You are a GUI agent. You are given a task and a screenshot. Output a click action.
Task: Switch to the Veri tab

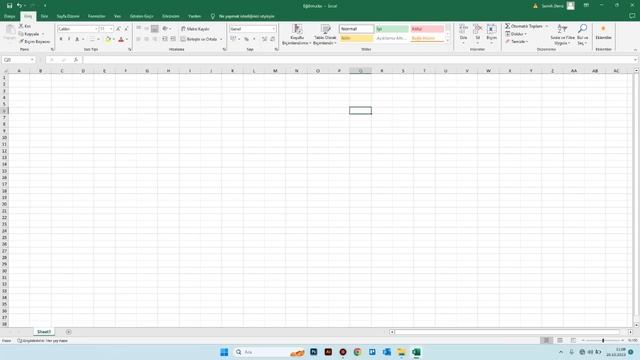[x=117, y=16]
